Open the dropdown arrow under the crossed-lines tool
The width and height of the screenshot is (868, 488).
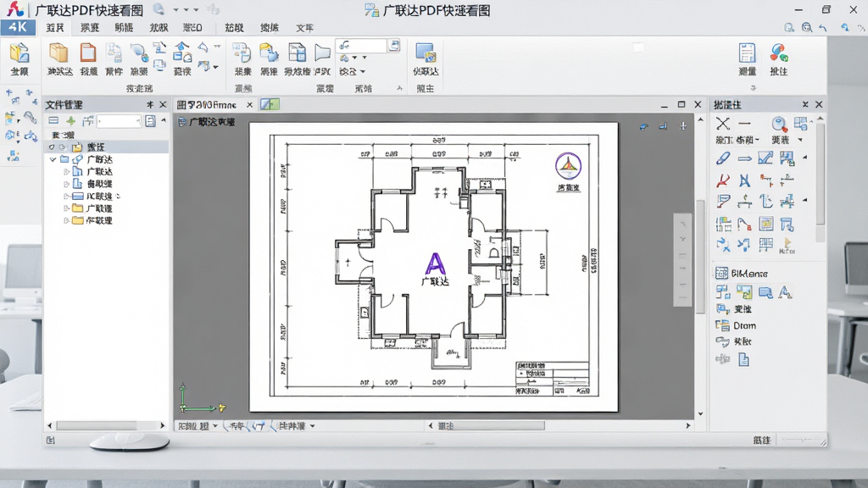pos(757,140)
